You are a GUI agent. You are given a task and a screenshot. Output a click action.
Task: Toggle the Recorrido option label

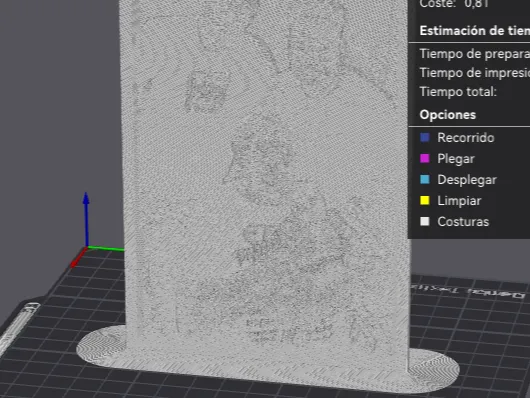click(465, 138)
